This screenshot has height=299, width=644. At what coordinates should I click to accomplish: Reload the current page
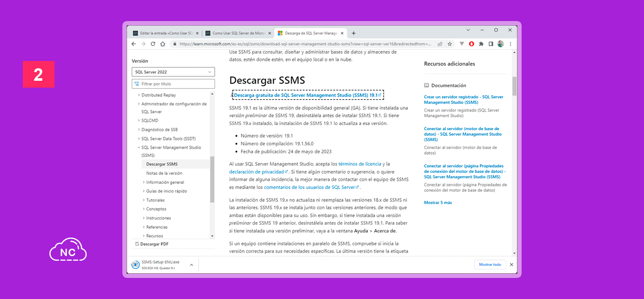pyautogui.click(x=153, y=44)
